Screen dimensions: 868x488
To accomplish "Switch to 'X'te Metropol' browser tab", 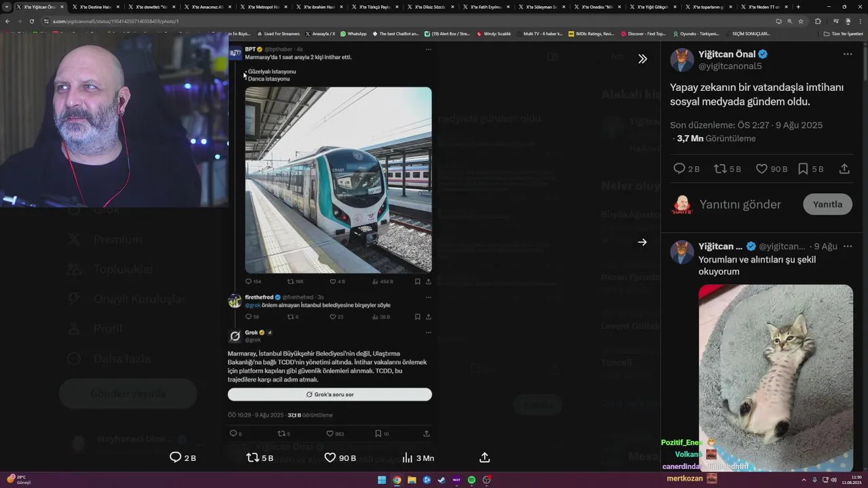I will pos(263,7).
